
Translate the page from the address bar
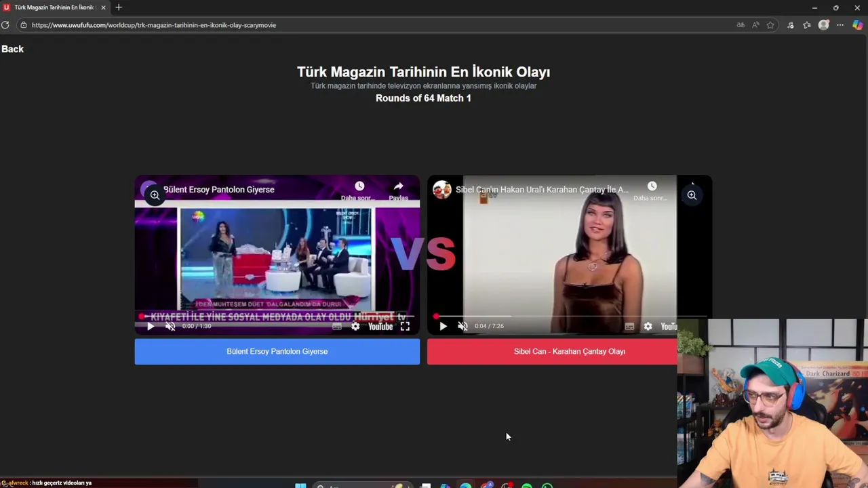point(741,25)
